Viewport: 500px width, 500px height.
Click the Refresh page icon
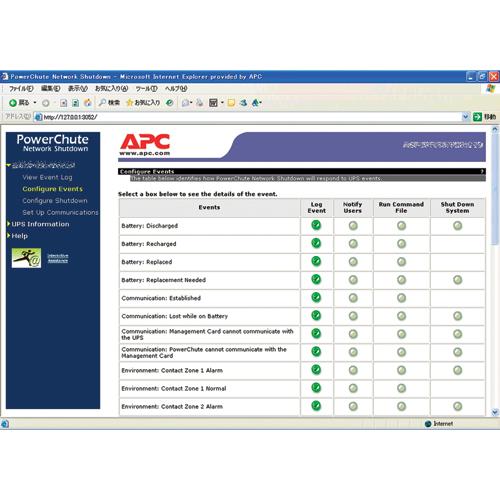point(76,103)
